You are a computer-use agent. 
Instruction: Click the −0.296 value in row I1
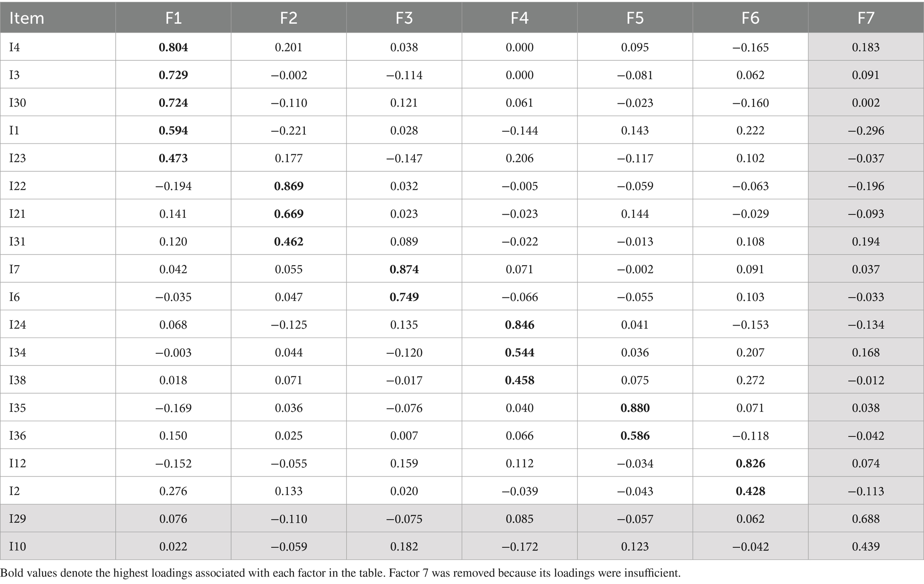click(x=866, y=131)
